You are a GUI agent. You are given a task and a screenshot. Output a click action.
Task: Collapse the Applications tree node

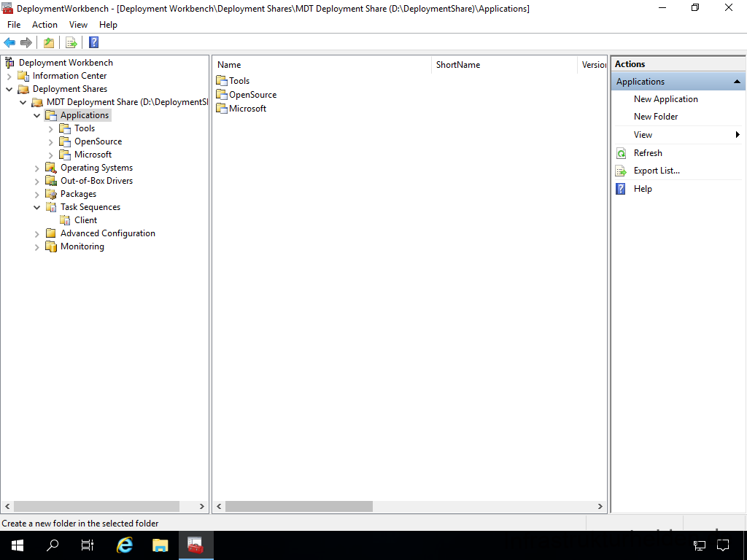[x=36, y=115]
